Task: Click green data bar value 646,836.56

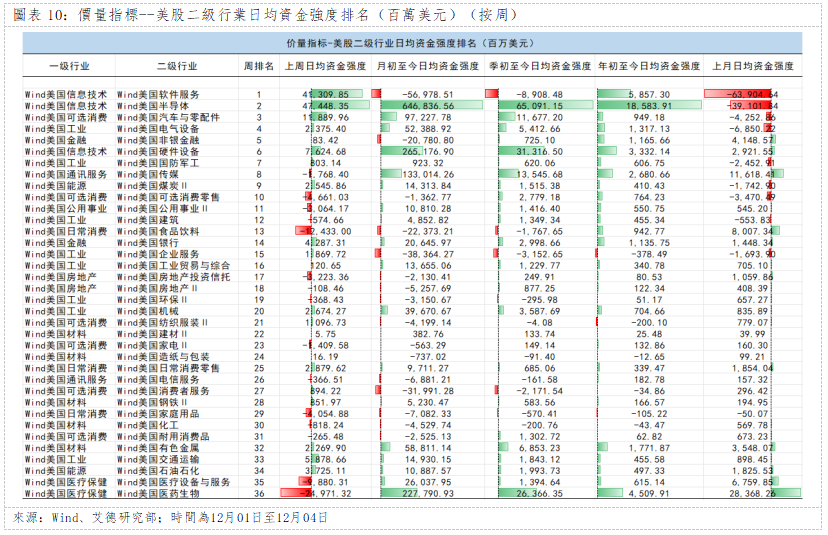Action: pyautogui.click(x=426, y=105)
